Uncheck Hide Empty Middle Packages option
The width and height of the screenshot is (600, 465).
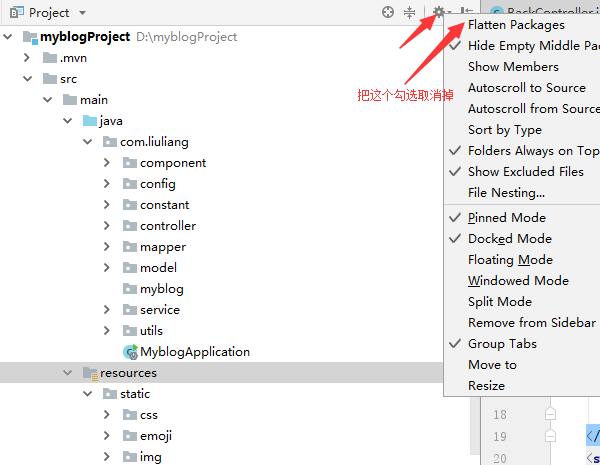point(522,46)
